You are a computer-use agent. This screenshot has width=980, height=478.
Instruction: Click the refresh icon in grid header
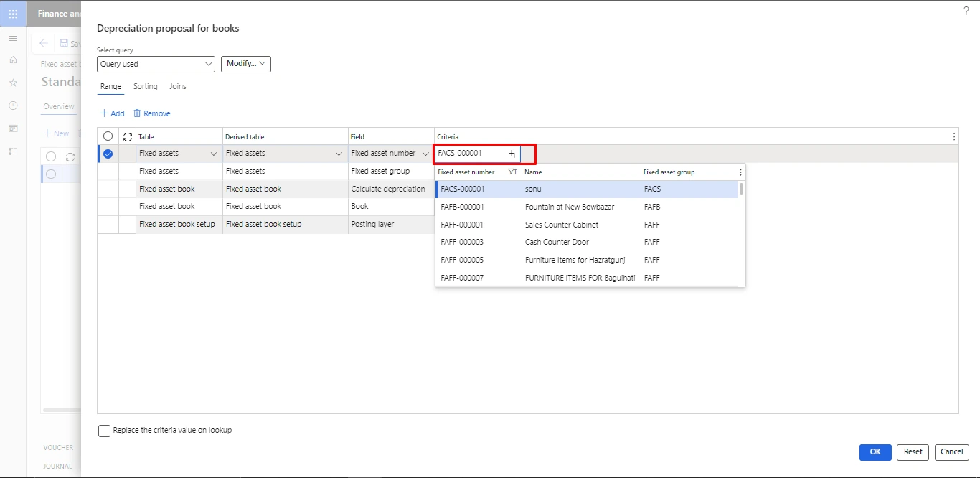pos(128,136)
